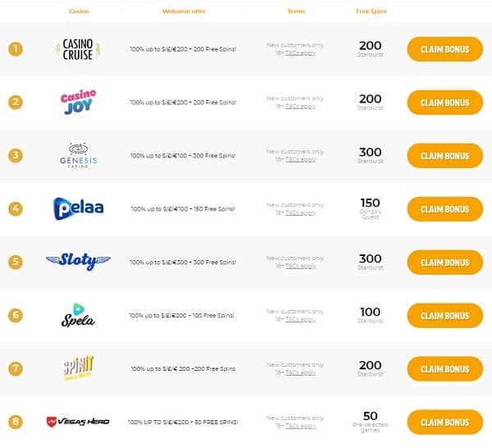The width and height of the screenshot is (492, 448).
Task: Select the number 7 rank badge
Action: click(x=15, y=368)
